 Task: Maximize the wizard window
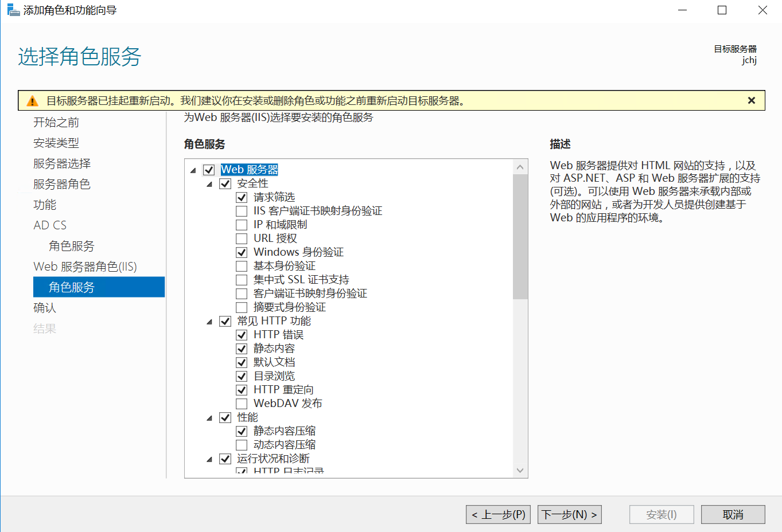(722, 10)
